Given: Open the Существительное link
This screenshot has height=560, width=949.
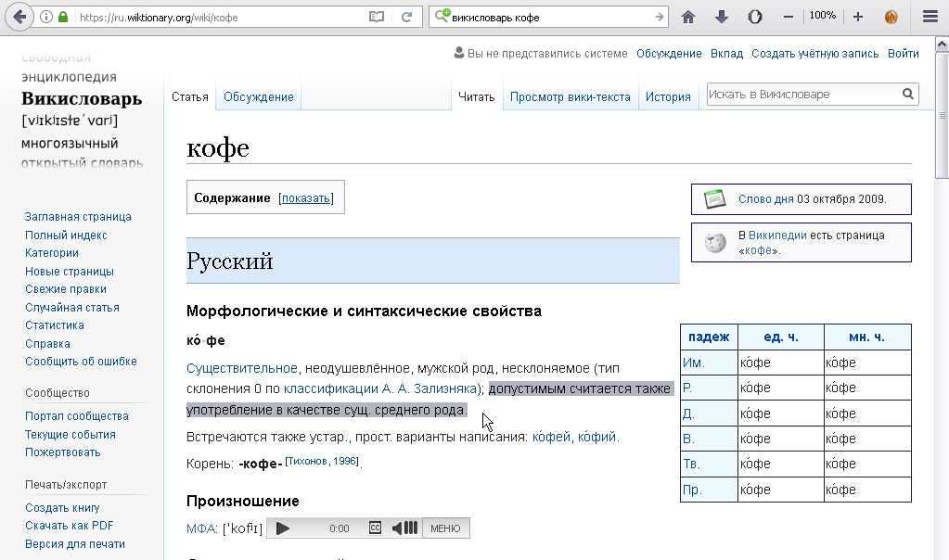Looking at the screenshot, I should (241, 368).
